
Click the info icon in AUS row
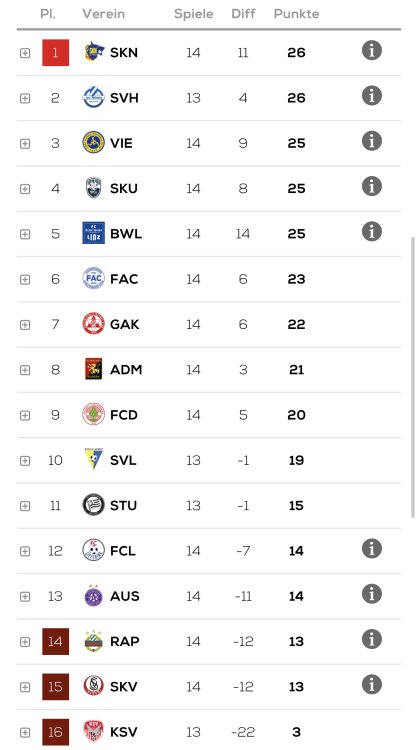372,594
